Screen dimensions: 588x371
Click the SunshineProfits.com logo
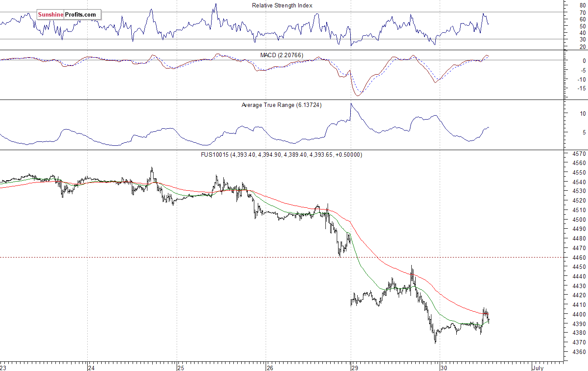click(x=68, y=14)
